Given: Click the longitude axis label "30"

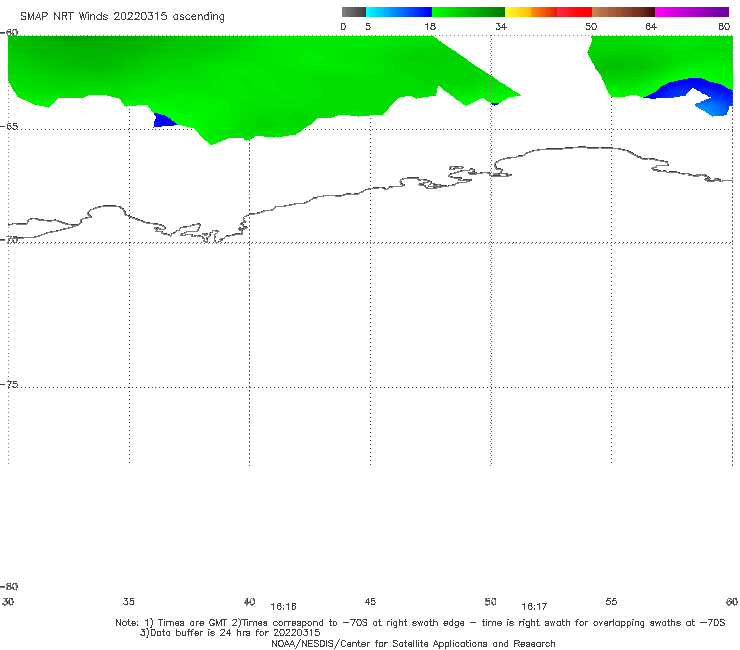Looking at the screenshot, I should (x=8, y=601).
